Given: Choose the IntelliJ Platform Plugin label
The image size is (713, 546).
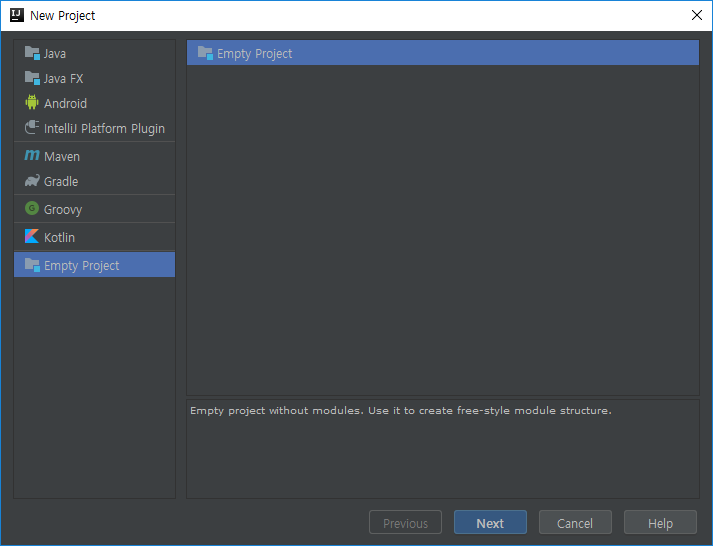Looking at the screenshot, I should point(104,129).
